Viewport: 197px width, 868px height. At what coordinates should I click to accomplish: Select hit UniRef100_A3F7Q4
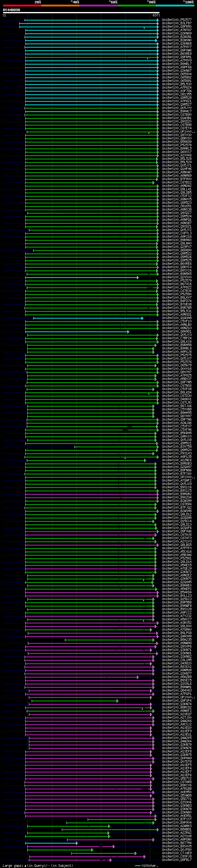177,91
